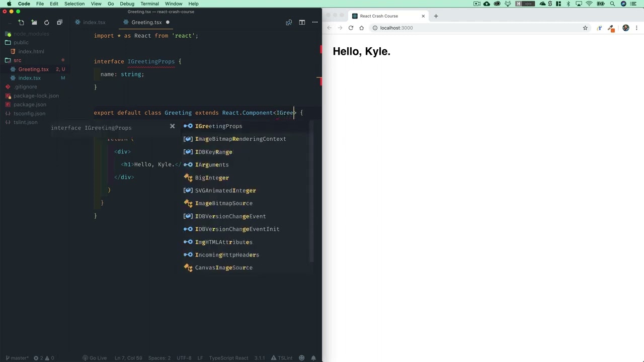Close the suggestion details pane
The height and width of the screenshot is (362, 644).
pyautogui.click(x=172, y=126)
